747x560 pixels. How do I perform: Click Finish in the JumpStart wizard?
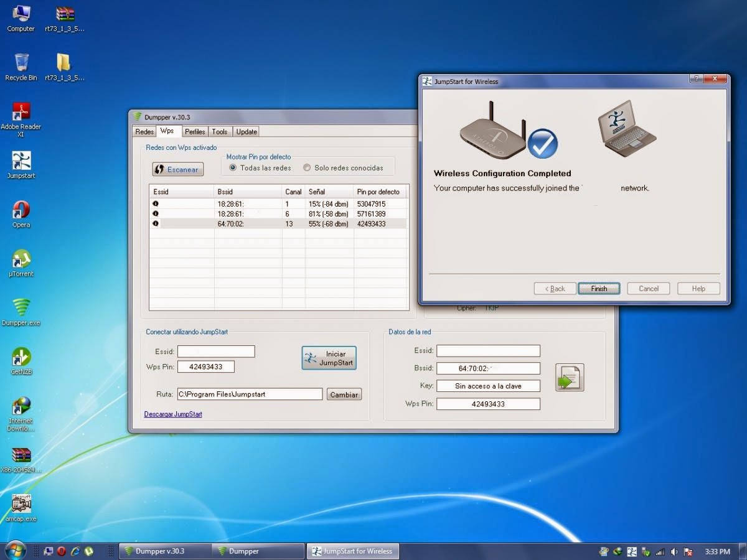[x=599, y=289]
